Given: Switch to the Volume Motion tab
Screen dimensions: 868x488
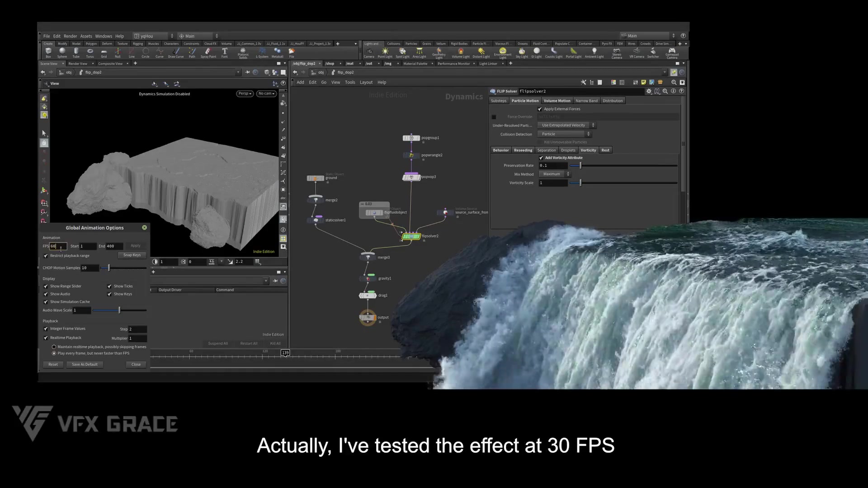Looking at the screenshot, I should [x=557, y=100].
